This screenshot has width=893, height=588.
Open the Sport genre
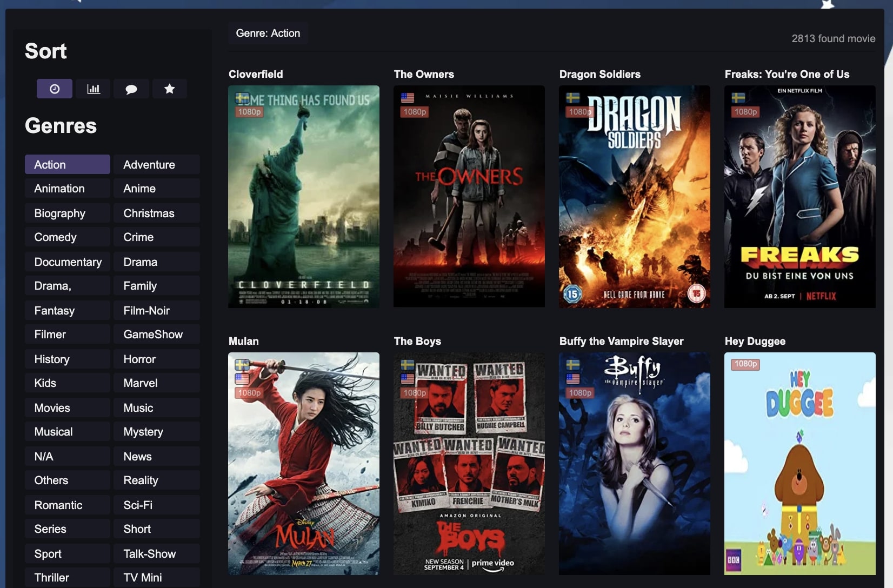[x=68, y=553]
